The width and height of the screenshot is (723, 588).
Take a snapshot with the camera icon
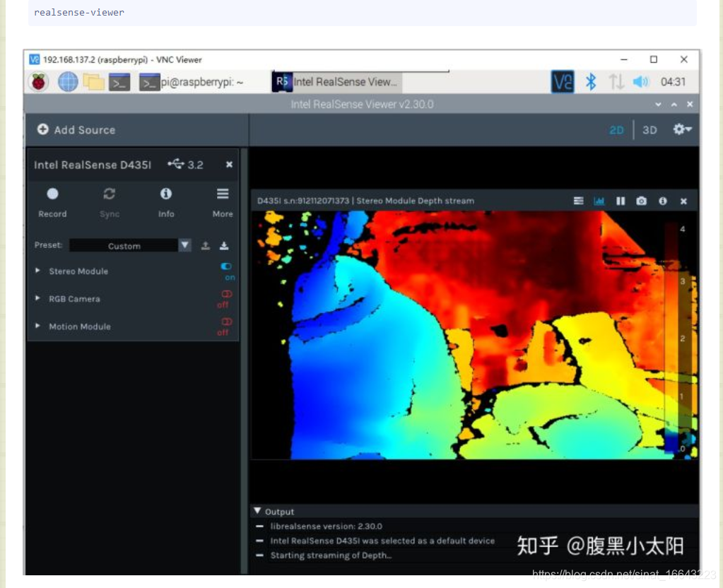(x=642, y=201)
